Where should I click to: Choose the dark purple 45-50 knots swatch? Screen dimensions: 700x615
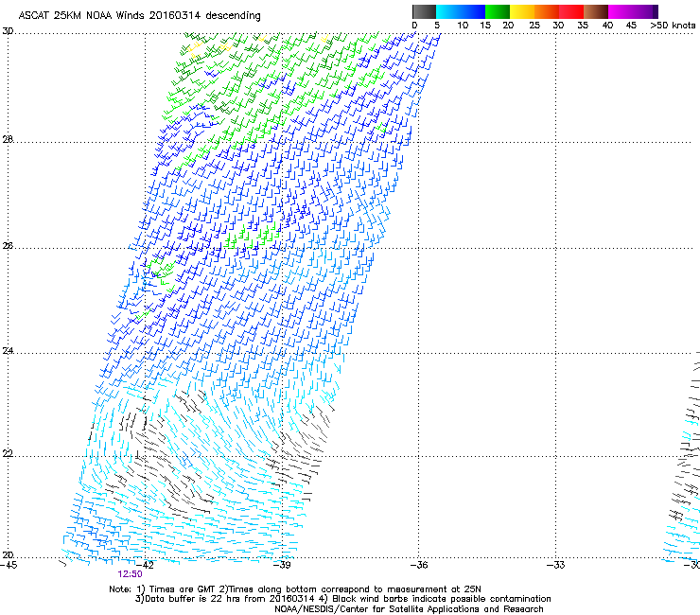point(645,11)
